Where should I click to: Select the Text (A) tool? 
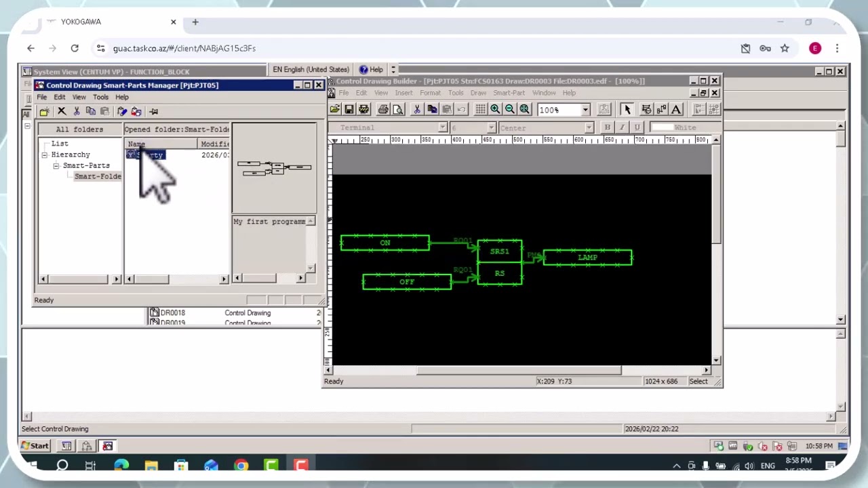[676, 109]
